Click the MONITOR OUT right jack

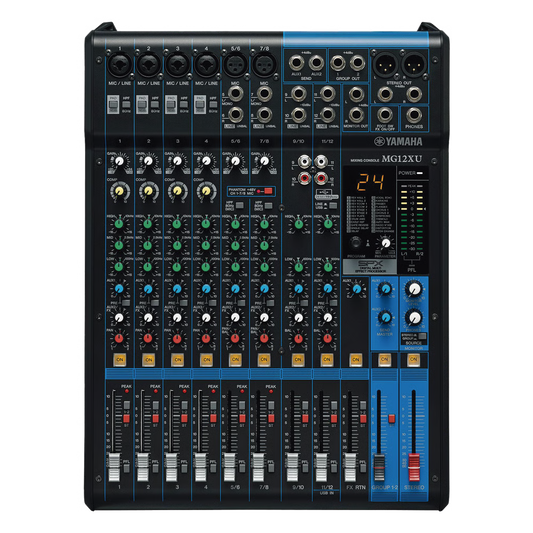(356, 115)
